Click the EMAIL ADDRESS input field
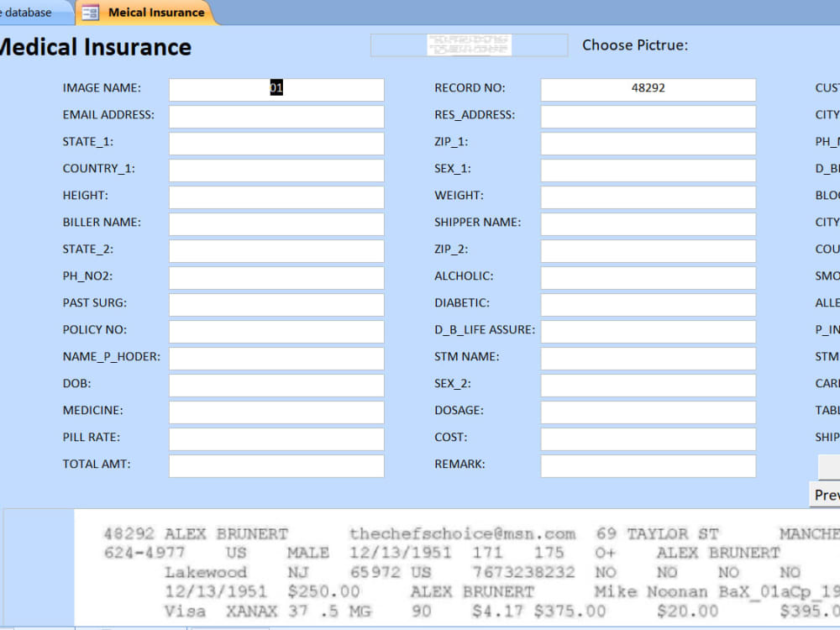840x630 pixels. pyautogui.click(x=276, y=117)
